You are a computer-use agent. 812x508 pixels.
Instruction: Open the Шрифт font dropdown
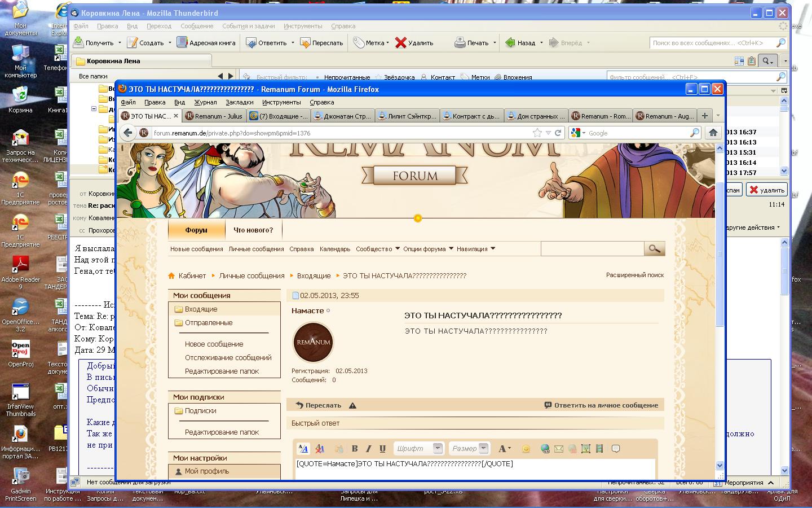tap(418, 448)
